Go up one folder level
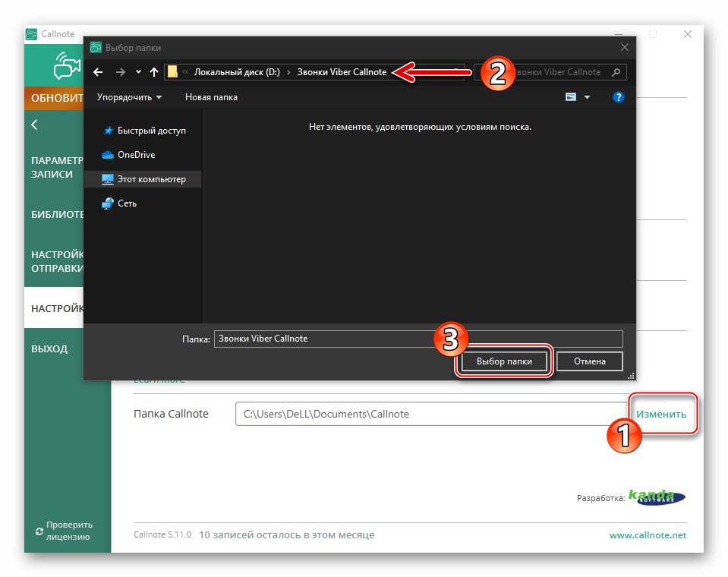 pos(154,72)
